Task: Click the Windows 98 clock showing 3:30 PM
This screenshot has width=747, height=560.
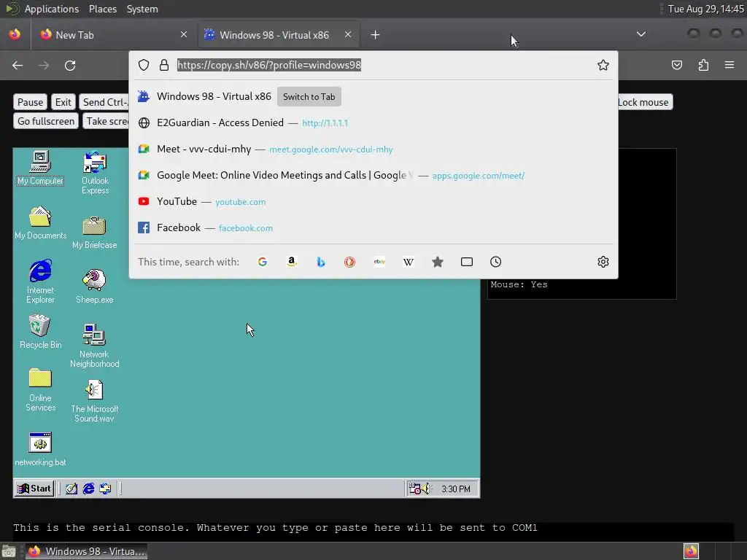Action: click(x=455, y=489)
